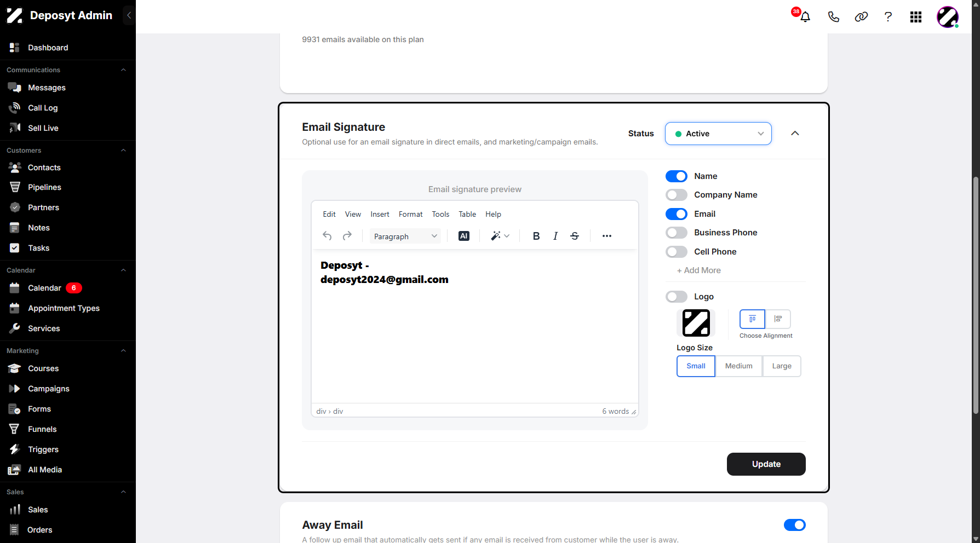
Task: Reveal more toolbar options (three dots)
Action: pos(607,236)
